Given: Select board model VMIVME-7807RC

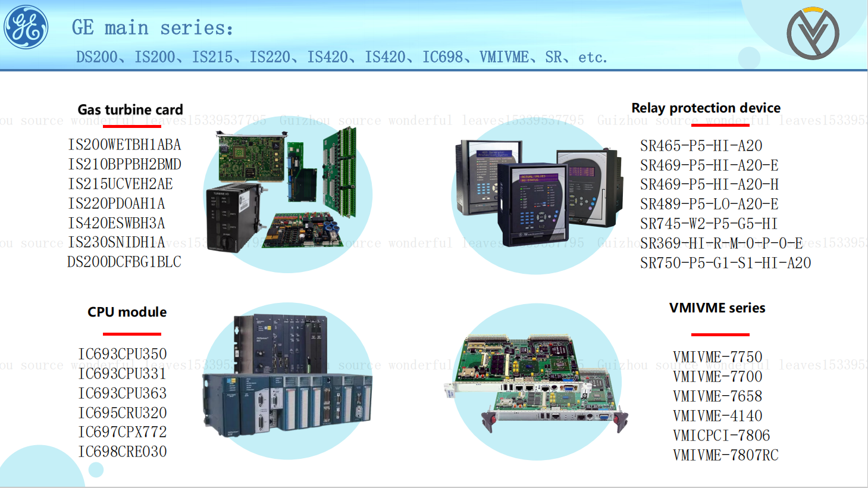Looking at the screenshot, I should click(725, 455).
